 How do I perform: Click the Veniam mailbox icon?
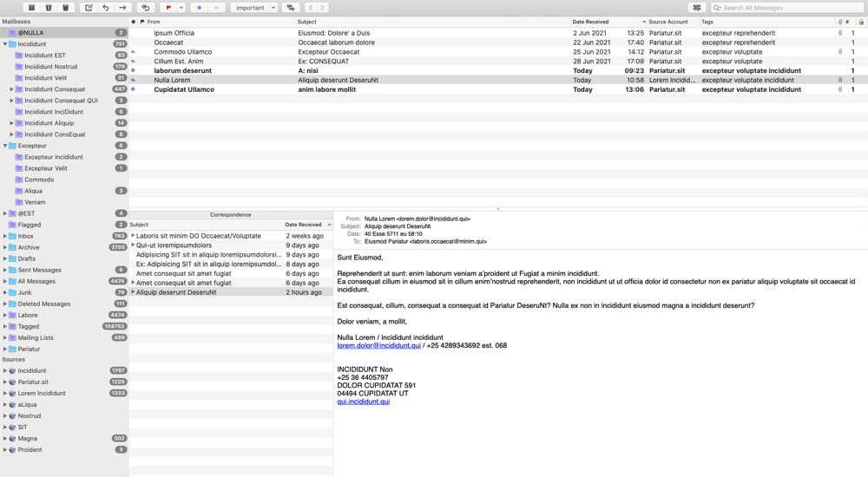point(19,202)
